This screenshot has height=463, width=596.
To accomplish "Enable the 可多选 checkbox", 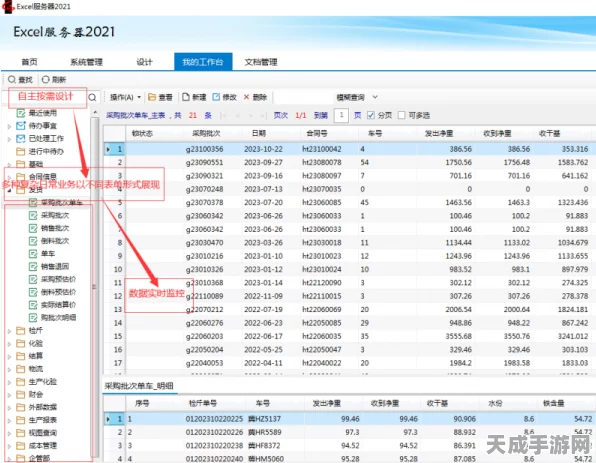I will [401, 115].
